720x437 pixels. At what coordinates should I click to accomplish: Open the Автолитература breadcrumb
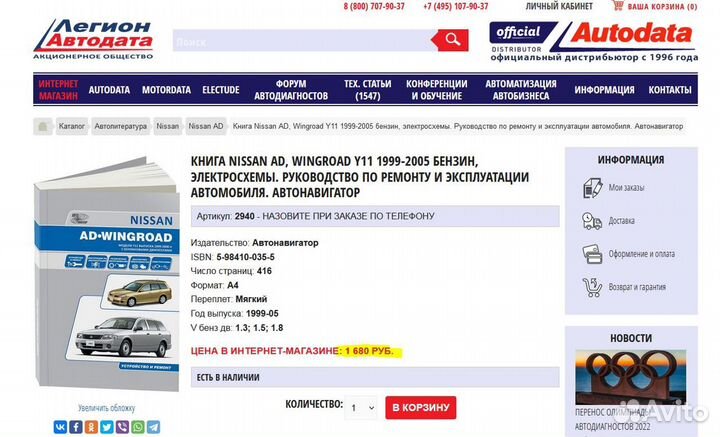(121, 126)
